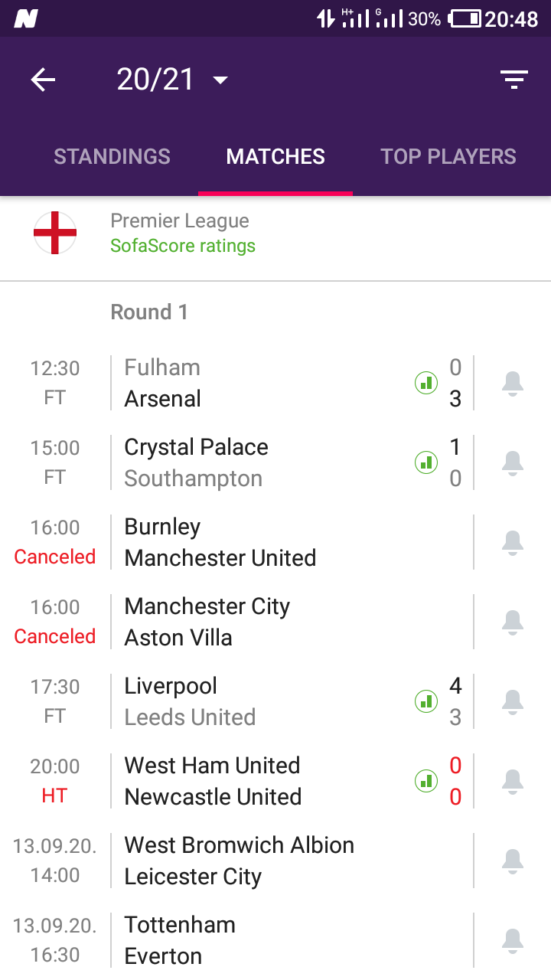Tap the back arrow icon
This screenshot has width=551, height=980.
pyautogui.click(x=43, y=80)
